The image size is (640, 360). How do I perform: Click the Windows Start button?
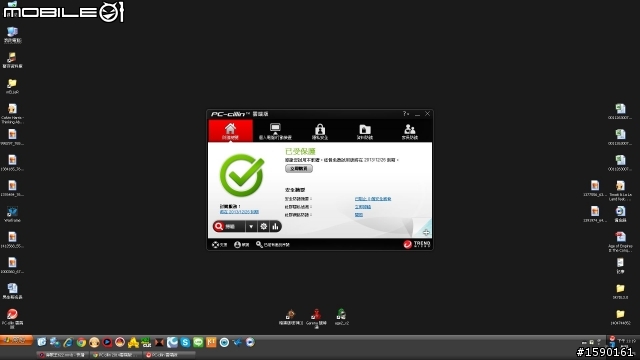click(16, 340)
